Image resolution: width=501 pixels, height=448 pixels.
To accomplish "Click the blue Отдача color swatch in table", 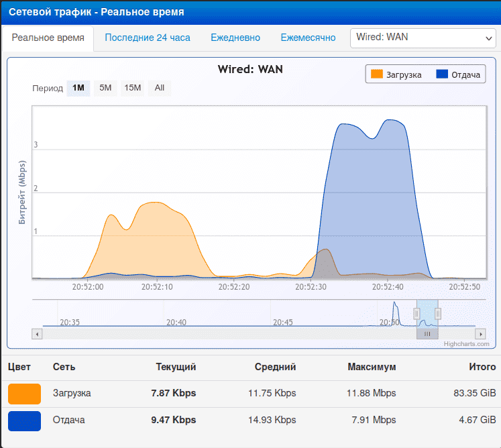I will pyautogui.click(x=24, y=421).
